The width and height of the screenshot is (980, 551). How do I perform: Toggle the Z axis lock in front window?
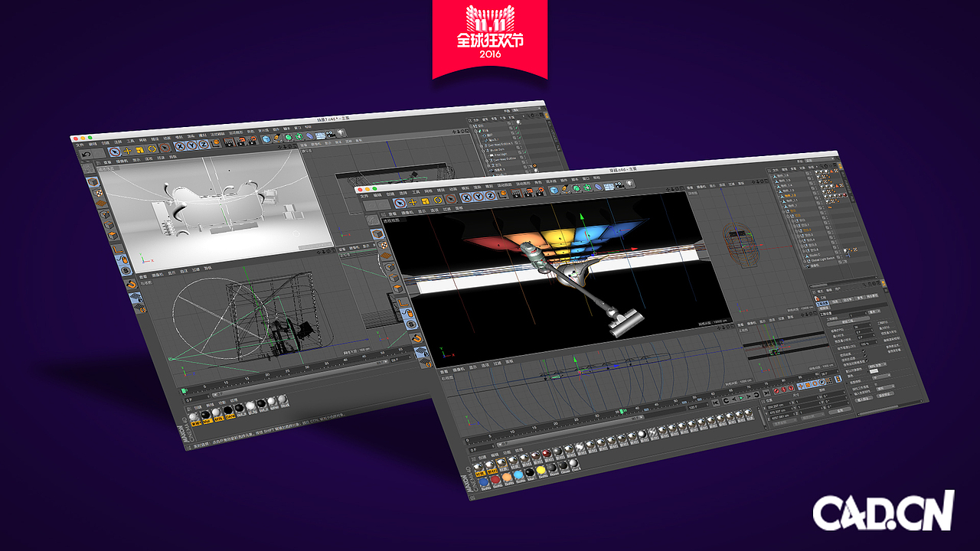(x=490, y=196)
